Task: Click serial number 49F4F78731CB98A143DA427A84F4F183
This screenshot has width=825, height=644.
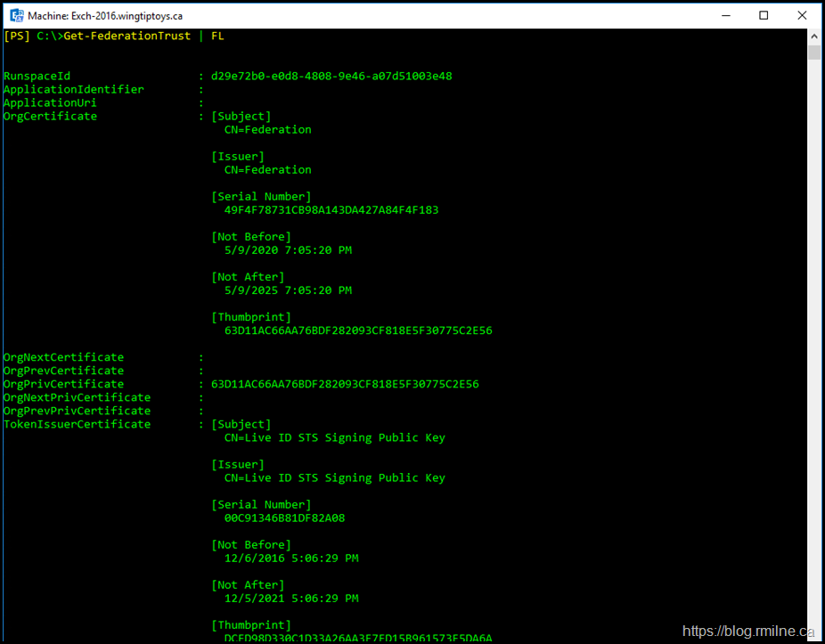Action: coord(331,210)
